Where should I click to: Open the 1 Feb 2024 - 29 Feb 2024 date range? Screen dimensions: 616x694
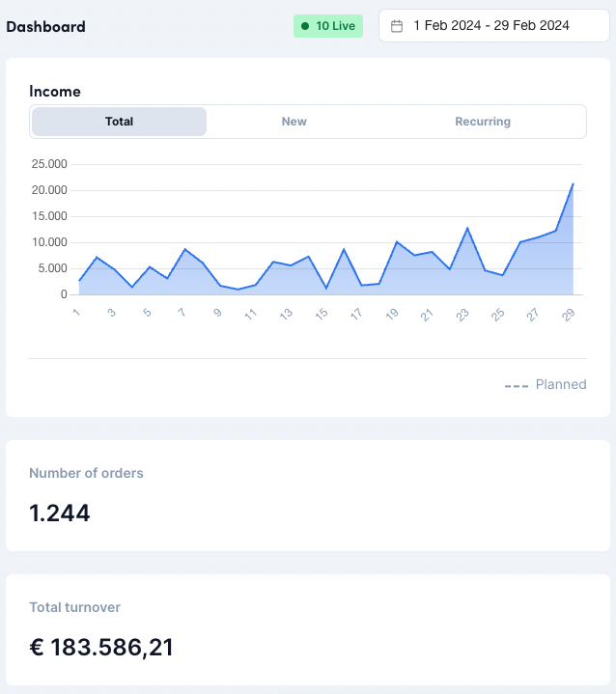pos(490,26)
